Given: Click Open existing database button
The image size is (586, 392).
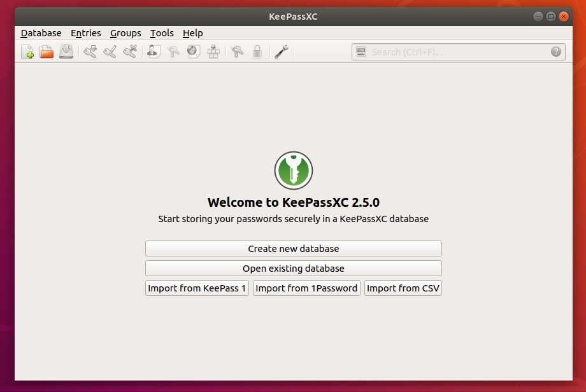Looking at the screenshot, I should tap(294, 269).
